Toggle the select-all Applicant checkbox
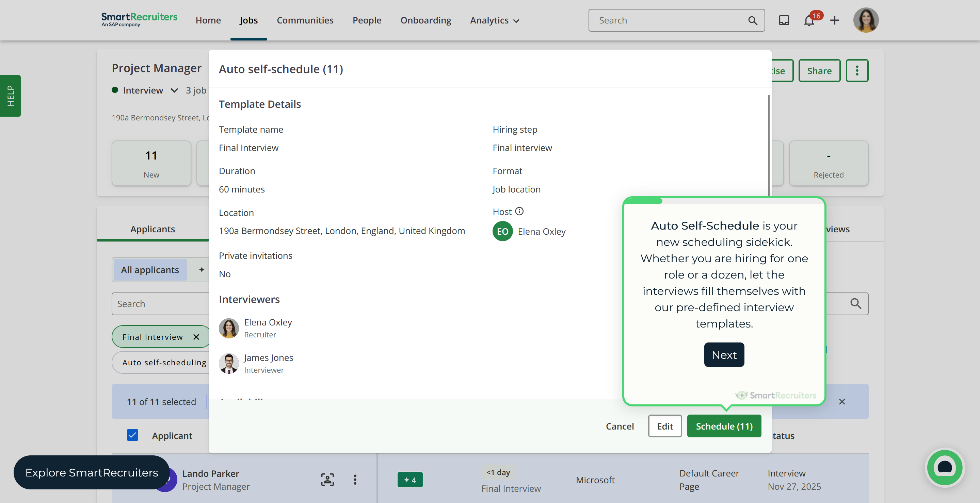980x503 pixels. click(132, 435)
